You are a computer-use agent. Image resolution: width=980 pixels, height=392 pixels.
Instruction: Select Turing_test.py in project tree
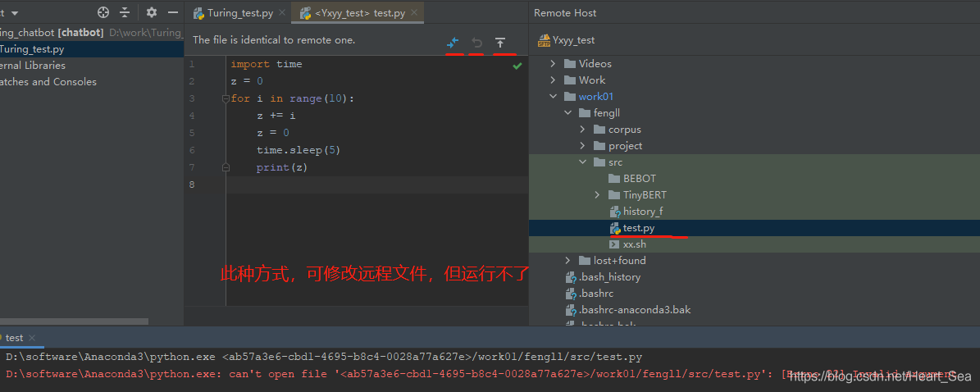[x=33, y=48]
